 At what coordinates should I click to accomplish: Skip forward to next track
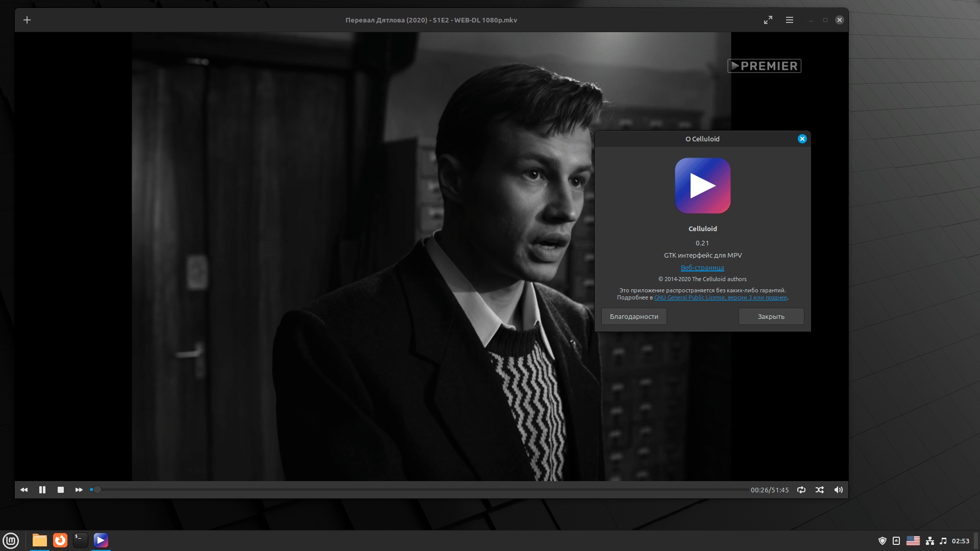(79, 490)
